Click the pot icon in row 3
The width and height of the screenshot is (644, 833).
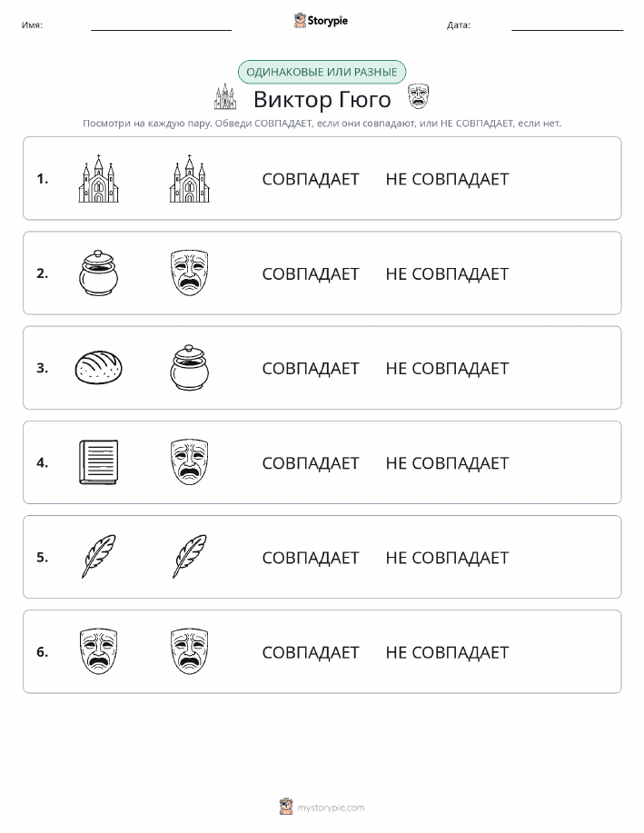coord(190,367)
